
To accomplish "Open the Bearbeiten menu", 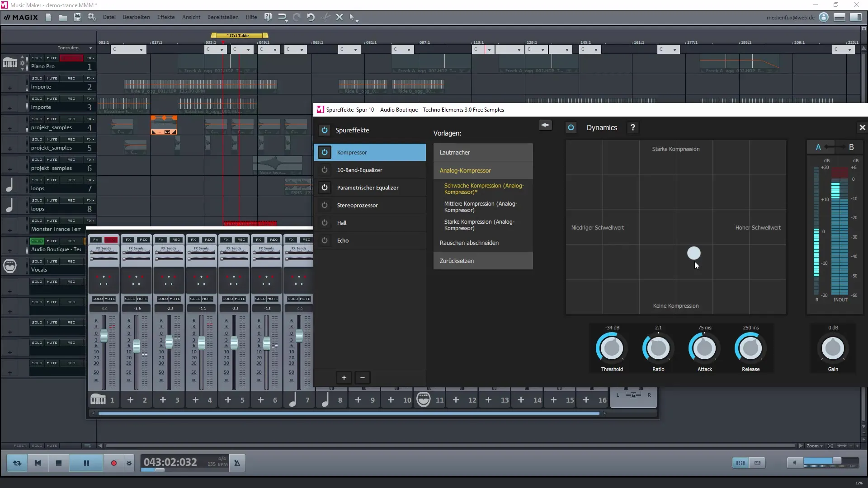I will tap(136, 17).
